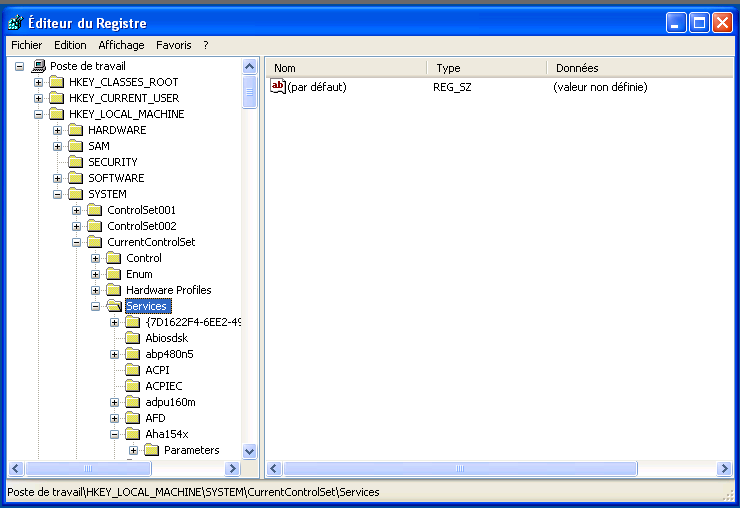Expand the adpu160m key
The image size is (740, 508).
tap(115, 402)
